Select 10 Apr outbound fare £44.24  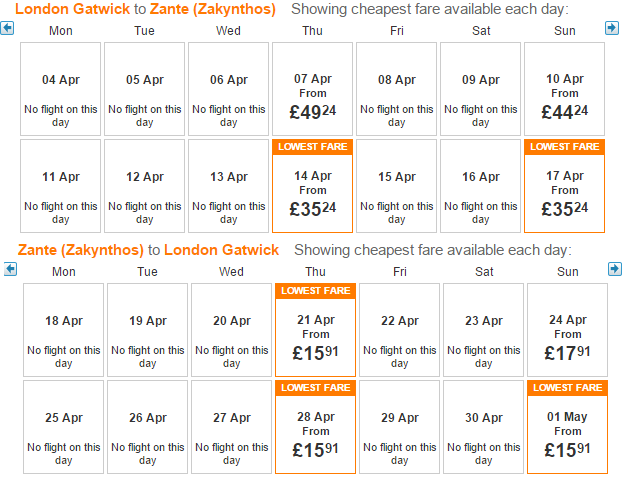click(x=564, y=89)
